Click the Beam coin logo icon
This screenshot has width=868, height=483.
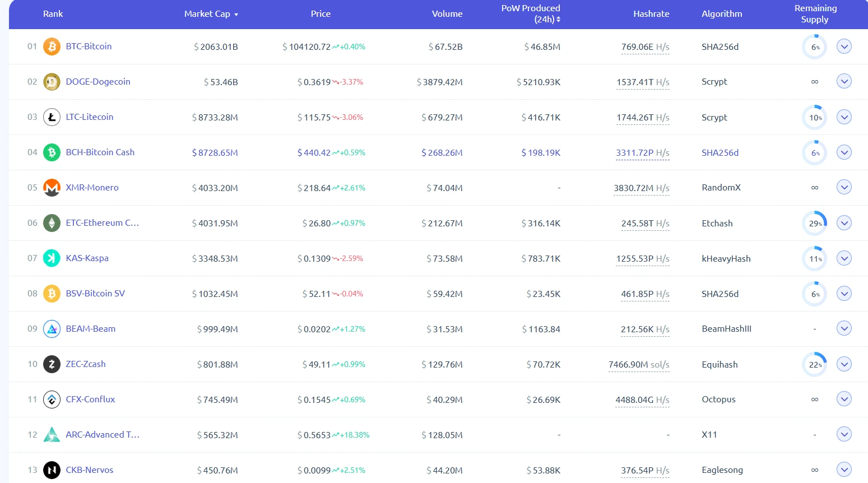[52, 329]
